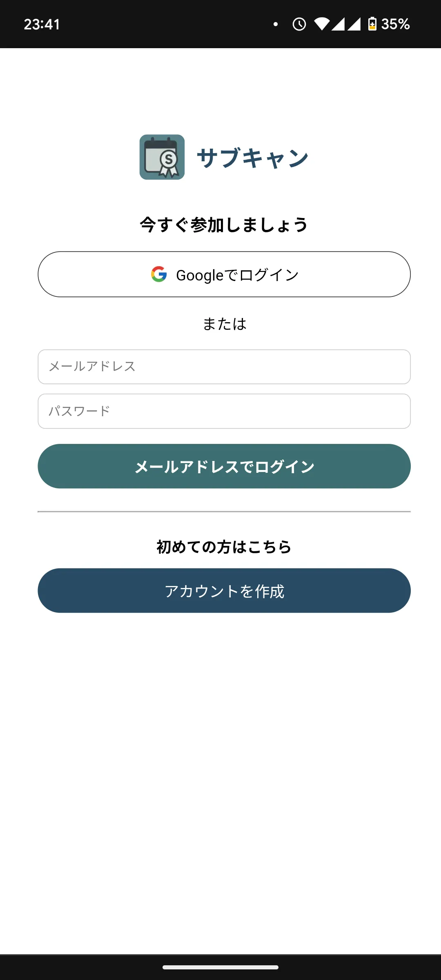Image resolution: width=441 pixels, height=980 pixels.
Task: Tap the 今すぐ参加しましょう heading
Action: [x=224, y=225]
